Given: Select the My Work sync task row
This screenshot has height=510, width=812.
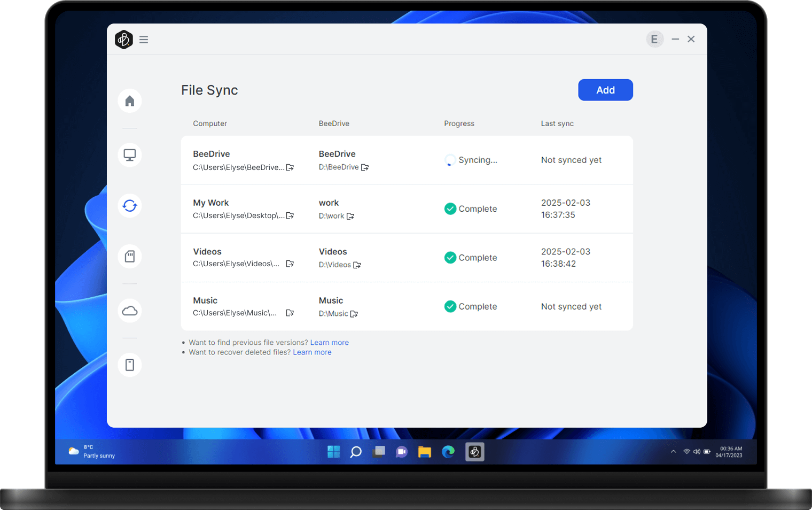Looking at the screenshot, I should [x=374, y=208].
